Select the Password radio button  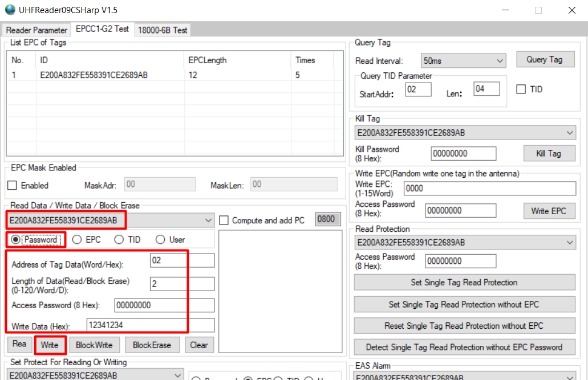pyautogui.click(x=15, y=240)
